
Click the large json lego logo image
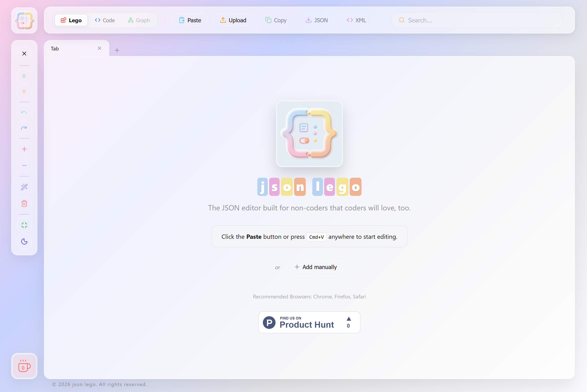point(309,134)
